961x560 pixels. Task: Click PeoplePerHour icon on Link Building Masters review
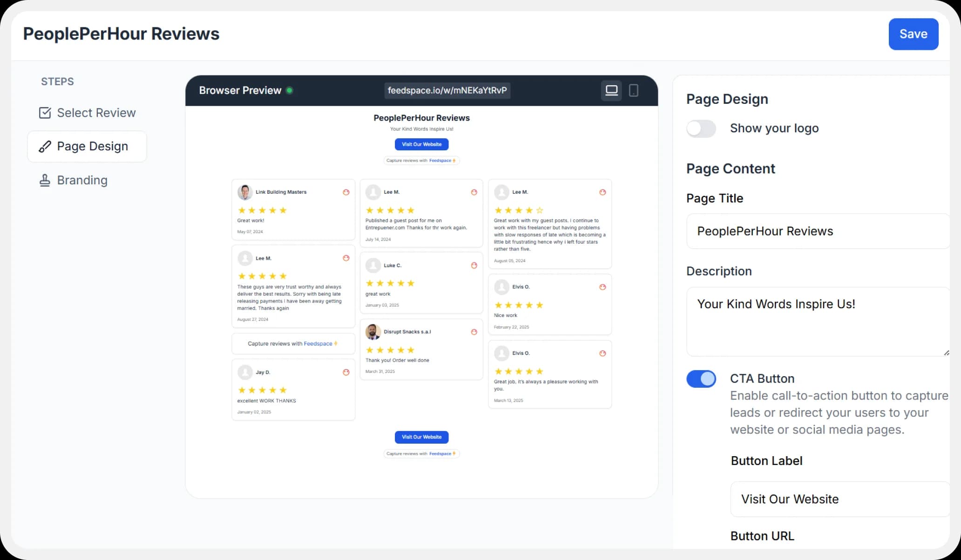click(346, 192)
